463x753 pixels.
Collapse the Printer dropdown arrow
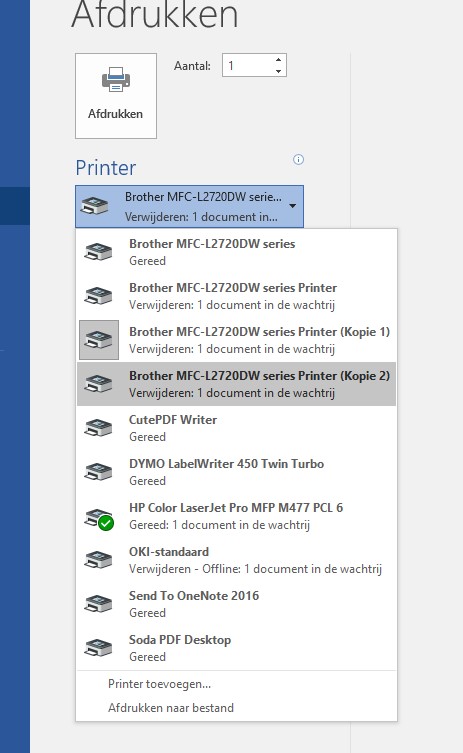(292, 206)
